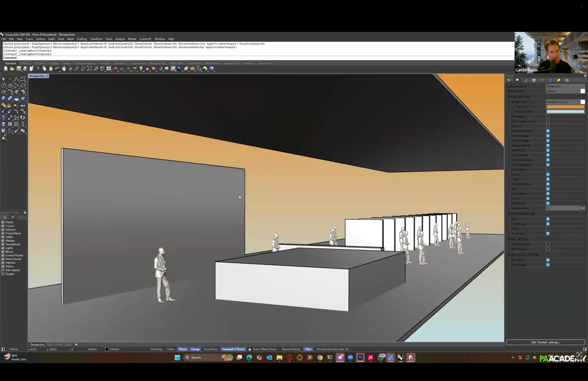Uncheck the Curves selection filter
The width and height of the screenshot is (588, 381).
coord(3,226)
